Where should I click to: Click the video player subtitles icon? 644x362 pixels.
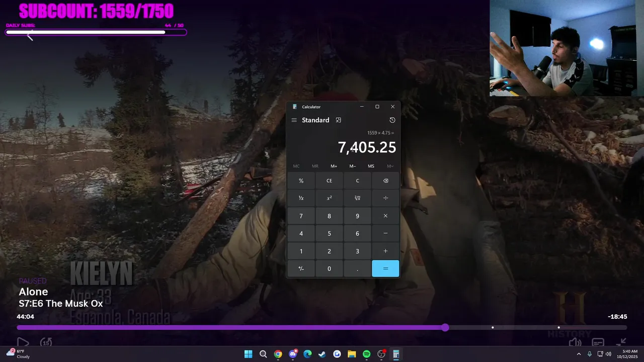click(598, 343)
